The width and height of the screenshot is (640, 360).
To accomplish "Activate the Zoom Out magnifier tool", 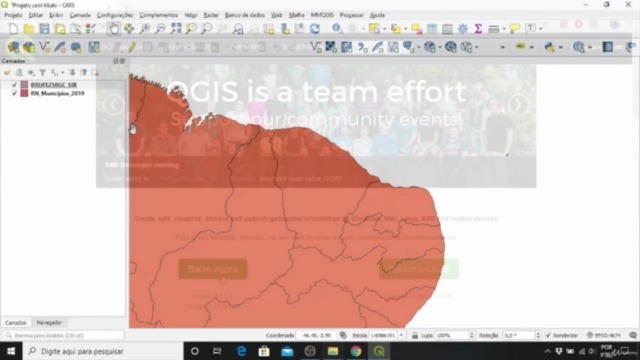I will [x=160, y=29].
